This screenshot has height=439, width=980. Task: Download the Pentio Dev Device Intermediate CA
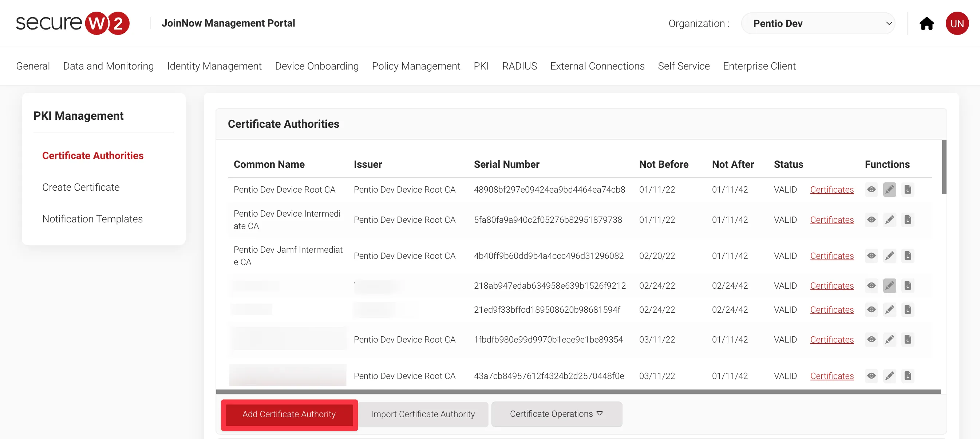908,219
